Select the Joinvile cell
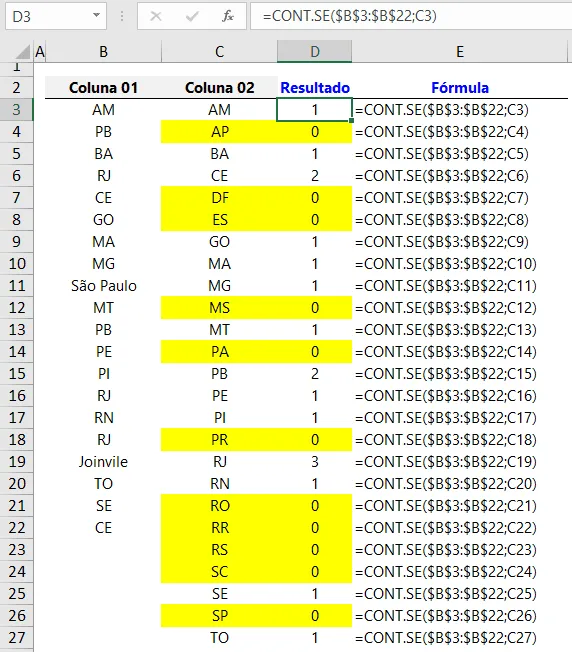Screen dimensions: 572x652 (103, 462)
